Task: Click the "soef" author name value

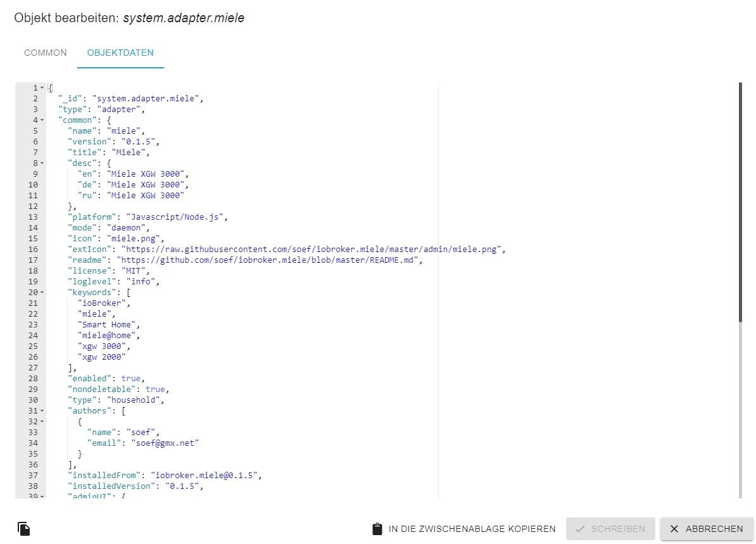Action: tap(141, 432)
